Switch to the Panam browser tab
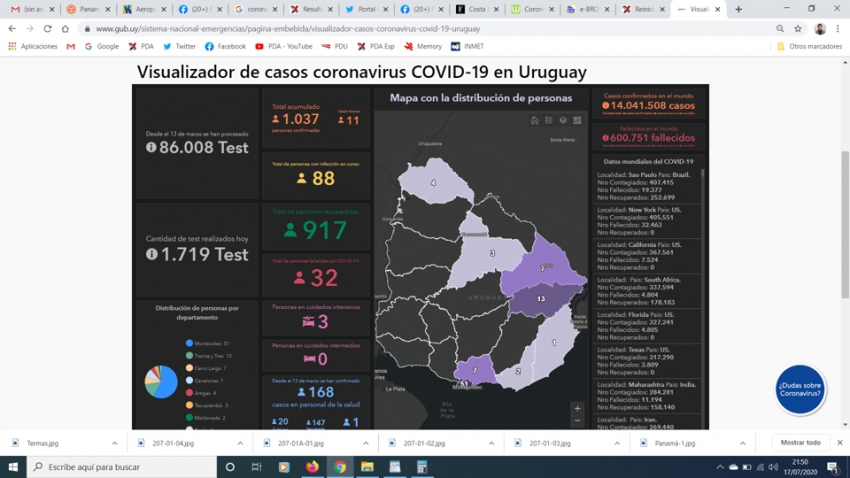Viewport: 850px width, 478px height. 88,9
